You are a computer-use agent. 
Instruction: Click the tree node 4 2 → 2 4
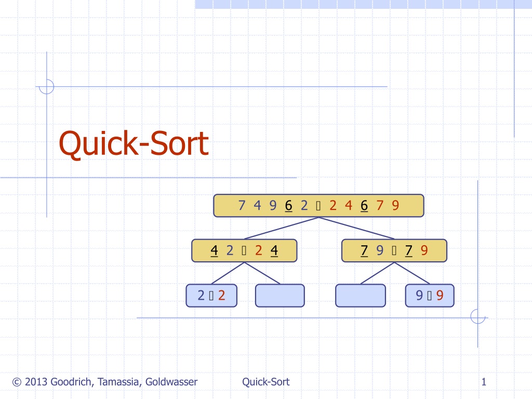pyautogui.click(x=244, y=250)
